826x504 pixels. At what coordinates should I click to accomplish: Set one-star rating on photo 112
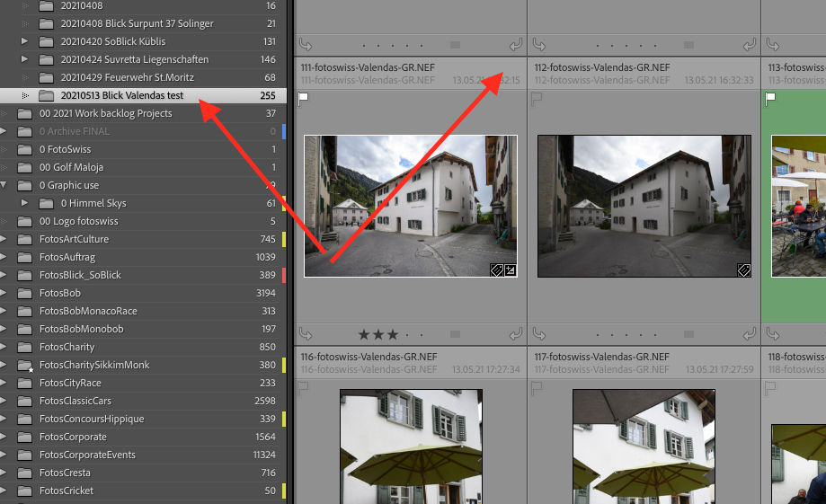click(598, 334)
